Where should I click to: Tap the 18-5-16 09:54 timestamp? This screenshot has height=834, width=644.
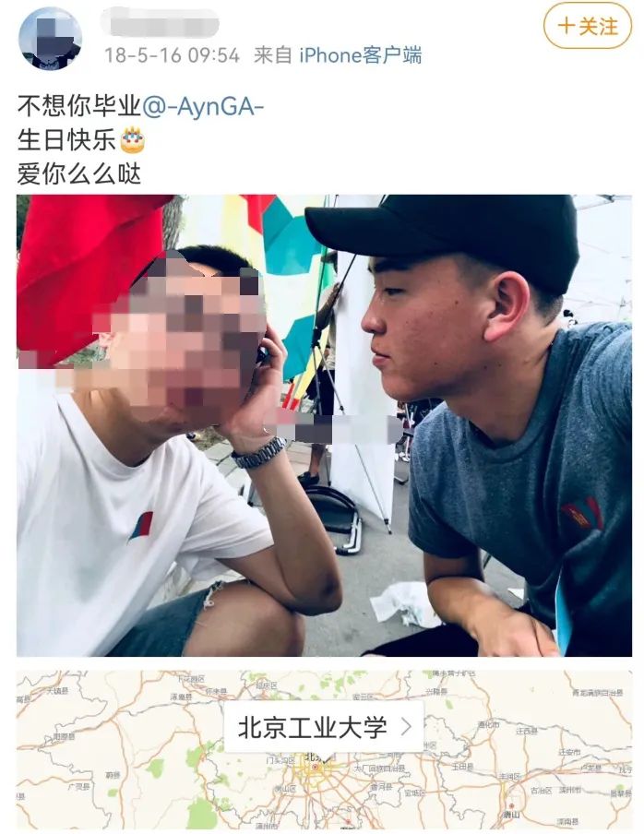coord(172,55)
